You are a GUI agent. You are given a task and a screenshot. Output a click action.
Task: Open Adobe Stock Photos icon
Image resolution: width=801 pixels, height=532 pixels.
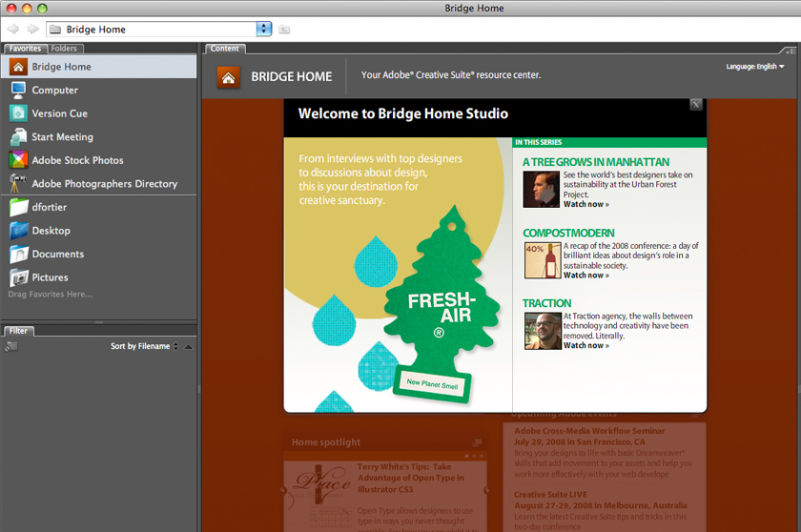18,160
